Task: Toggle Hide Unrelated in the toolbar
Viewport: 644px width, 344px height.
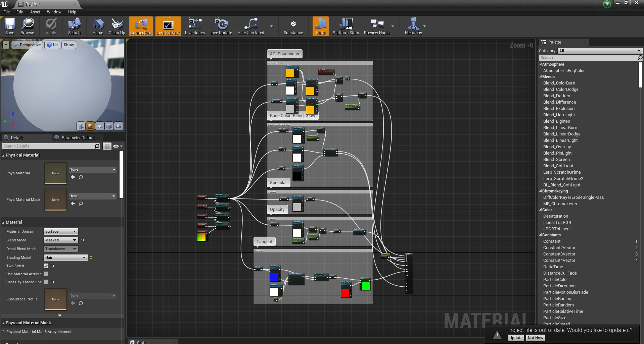Action: coord(251,26)
